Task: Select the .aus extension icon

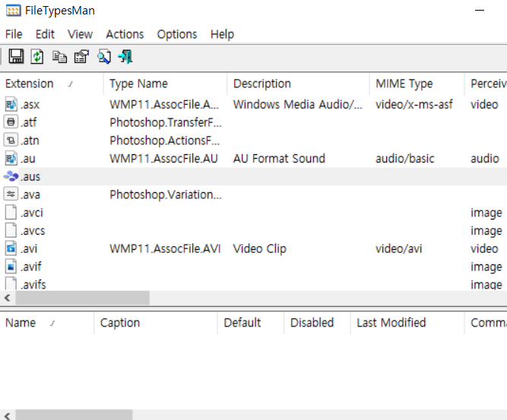Action: coord(11,176)
